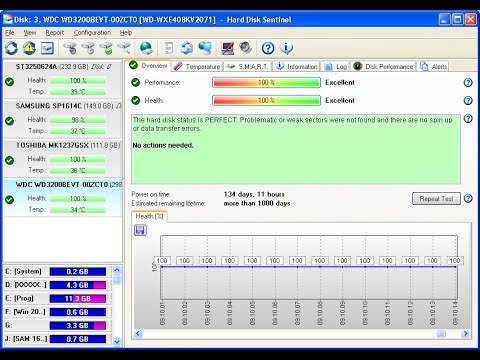This screenshot has width=480, height=360.
Task: Select the Overview tab
Action: pos(149,65)
